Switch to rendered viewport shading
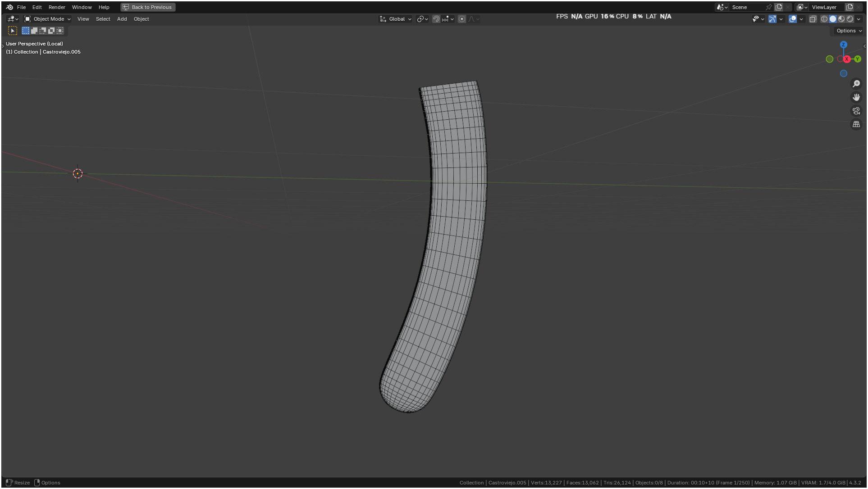This screenshot has height=489, width=868. pyautogui.click(x=850, y=19)
